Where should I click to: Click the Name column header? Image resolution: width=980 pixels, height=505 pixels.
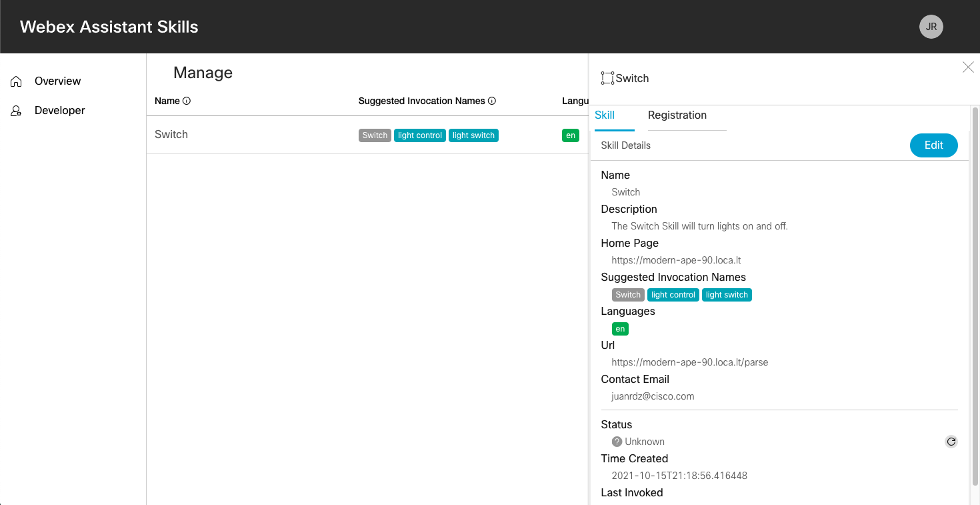167,101
